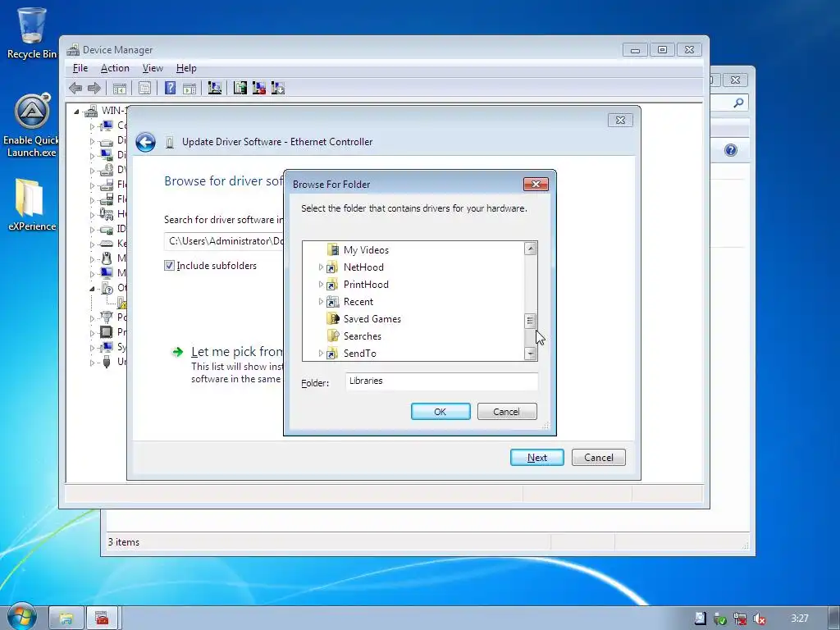Open Recycle Bin desktop icon
840x630 pixels.
pyautogui.click(x=32, y=32)
